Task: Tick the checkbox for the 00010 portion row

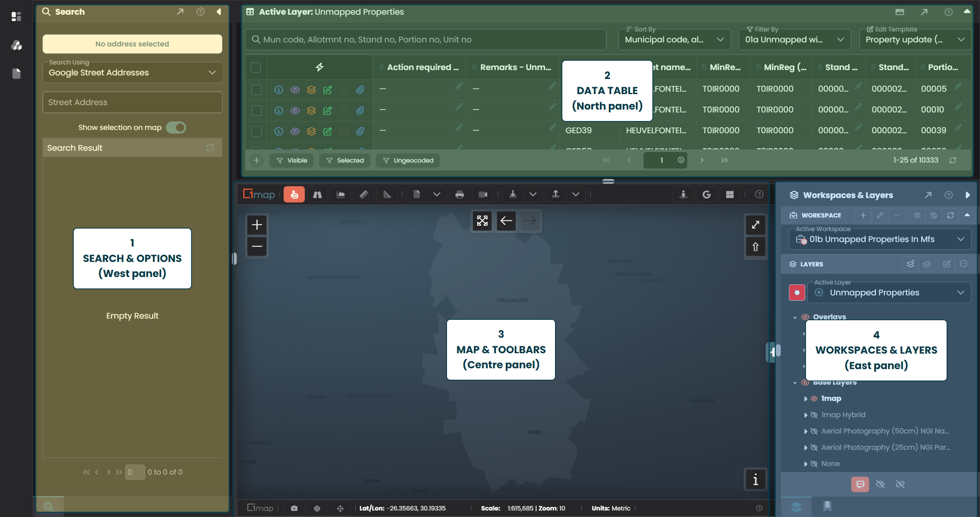Action: click(256, 110)
